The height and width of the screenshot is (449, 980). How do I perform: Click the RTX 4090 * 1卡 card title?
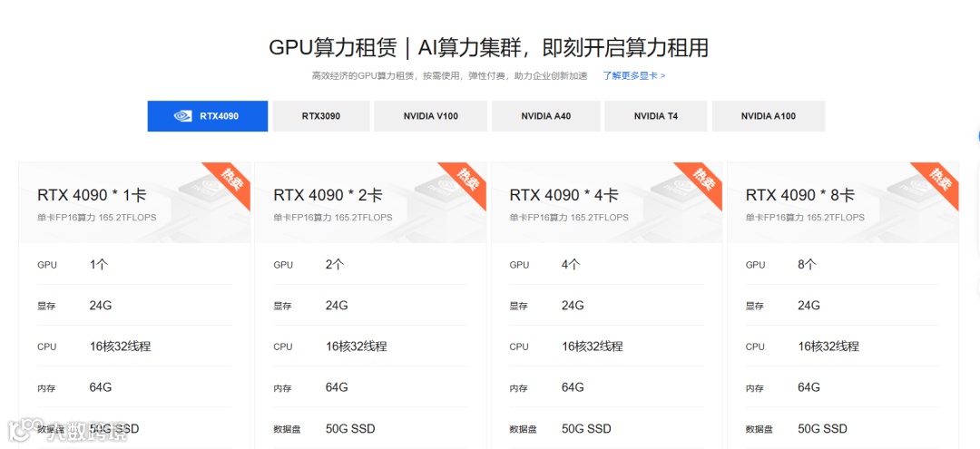[x=92, y=195]
